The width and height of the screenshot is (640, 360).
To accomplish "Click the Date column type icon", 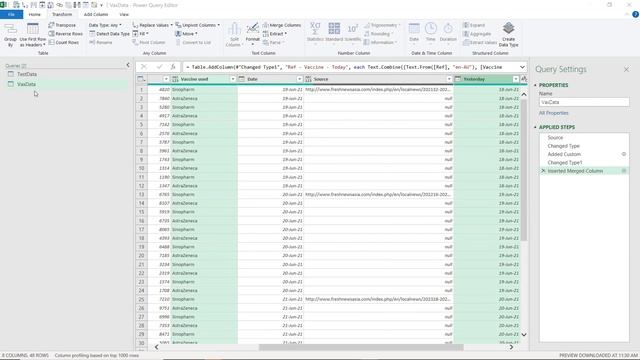I will click(242, 79).
